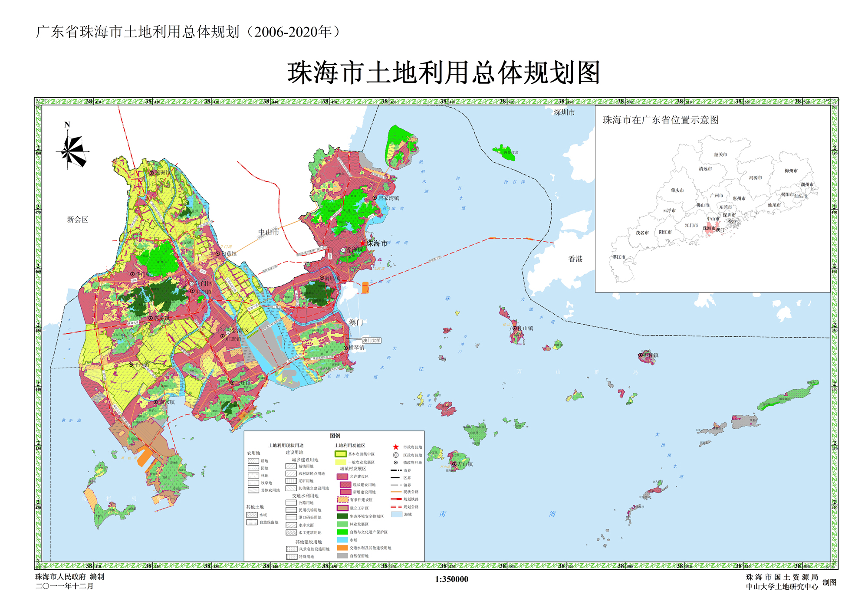Click the Guangdong province inset location map
The image size is (868, 614).
click(x=713, y=199)
